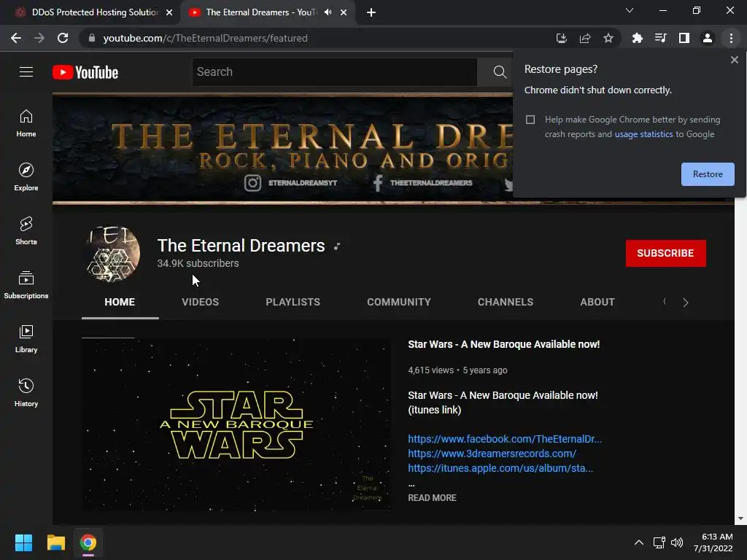Close the DDoS Protected Hosting tab

tap(169, 12)
